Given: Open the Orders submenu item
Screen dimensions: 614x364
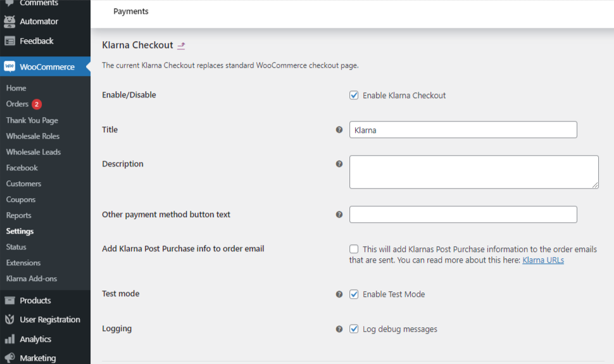Looking at the screenshot, I should pos(17,104).
